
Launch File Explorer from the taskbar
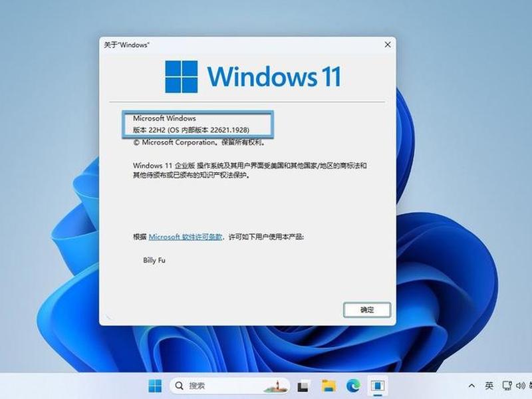tap(329, 386)
